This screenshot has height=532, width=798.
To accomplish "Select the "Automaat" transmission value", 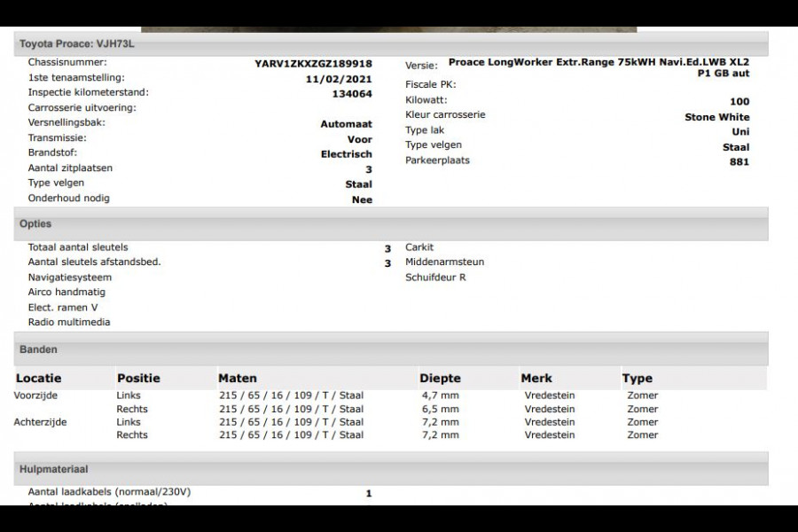I will (x=346, y=123).
